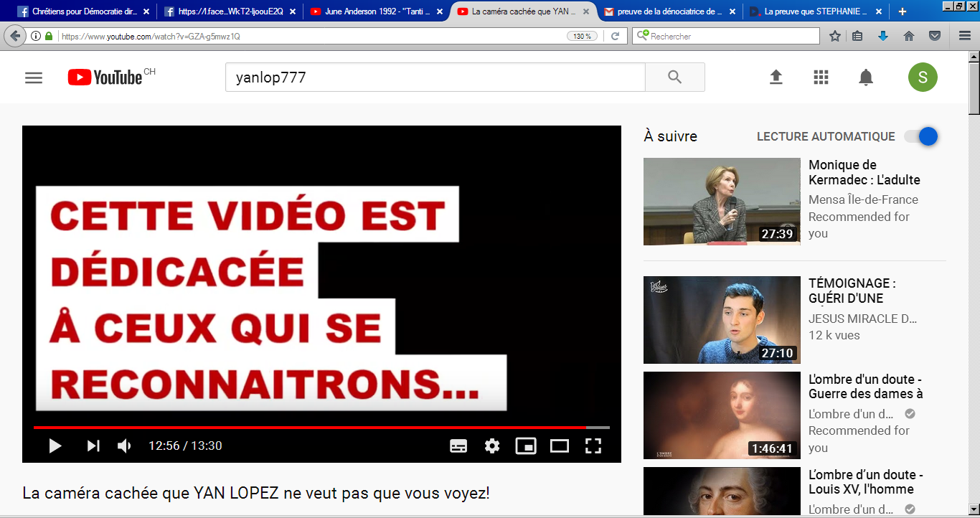Screen dimensions: 980x518
Task: Open the YouTube guide hamburger menu
Action: coord(34,77)
